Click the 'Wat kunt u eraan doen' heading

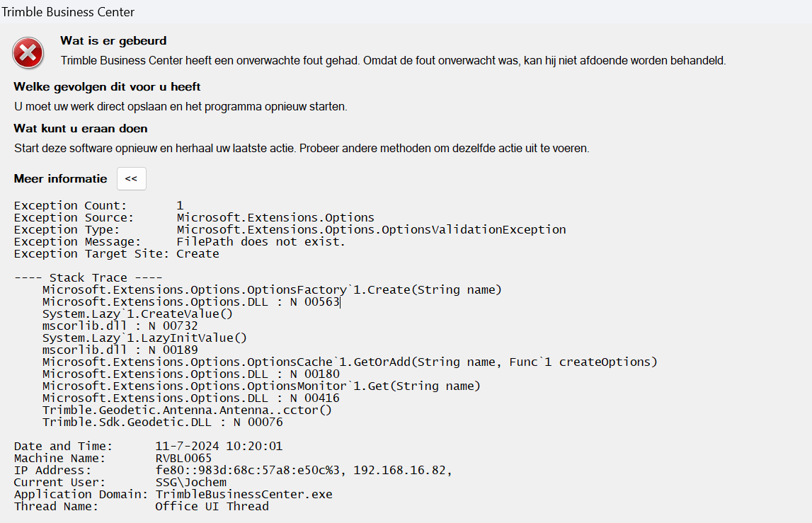81,129
